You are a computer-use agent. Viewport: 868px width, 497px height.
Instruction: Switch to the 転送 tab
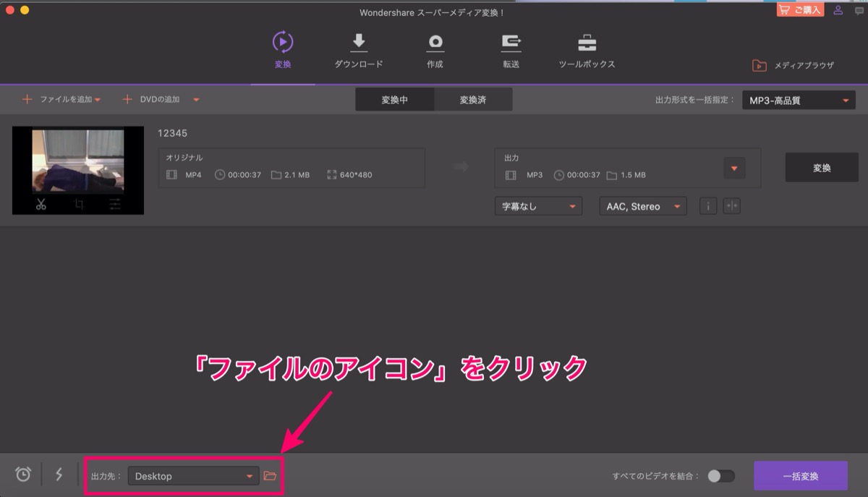[511, 50]
